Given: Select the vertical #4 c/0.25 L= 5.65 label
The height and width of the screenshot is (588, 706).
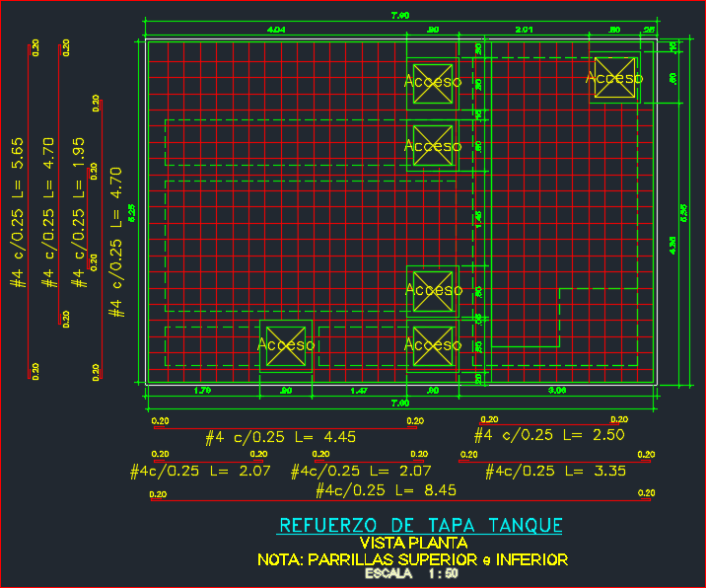Looking at the screenshot, I should pos(17,213).
